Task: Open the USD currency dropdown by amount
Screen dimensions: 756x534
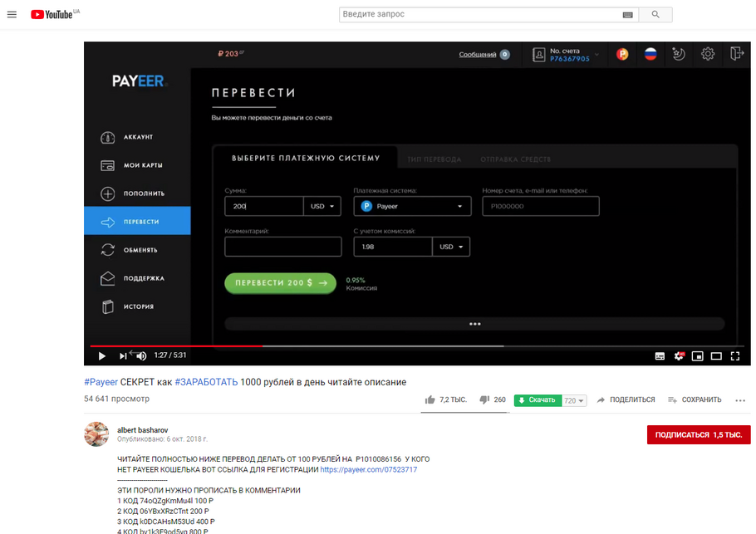Action: [x=322, y=206]
